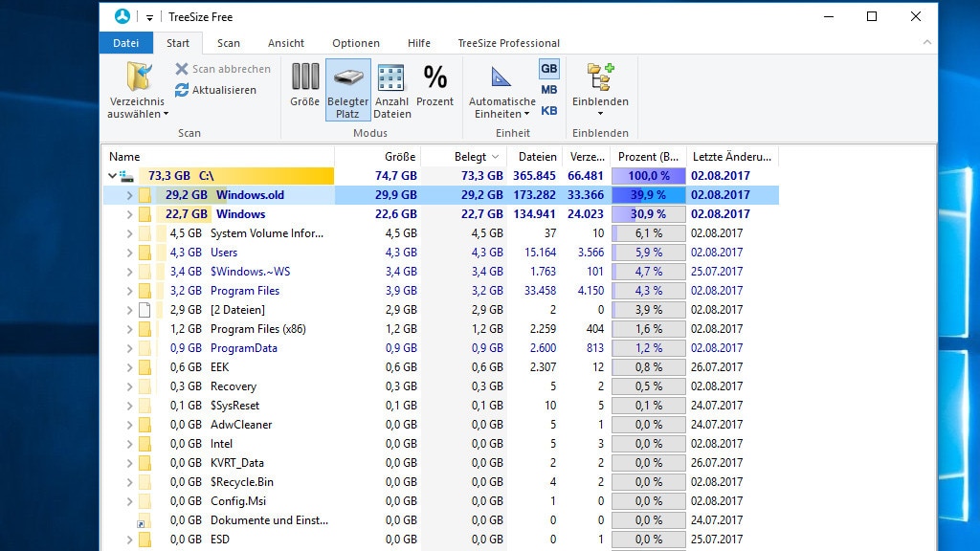Image resolution: width=980 pixels, height=551 pixels.
Task: Click Program Files folder icon
Action: pos(145,291)
